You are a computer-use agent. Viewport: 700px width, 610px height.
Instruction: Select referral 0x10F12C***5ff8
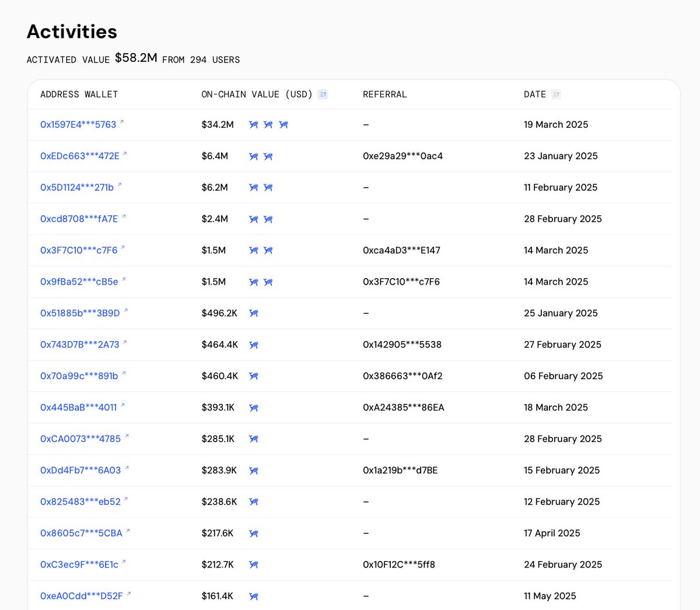tap(399, 565)
